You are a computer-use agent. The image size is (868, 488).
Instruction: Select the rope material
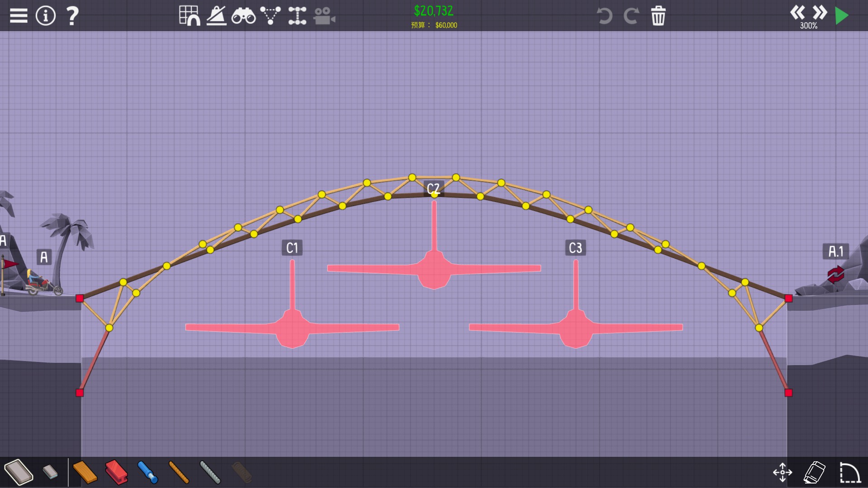click(179, 472)
